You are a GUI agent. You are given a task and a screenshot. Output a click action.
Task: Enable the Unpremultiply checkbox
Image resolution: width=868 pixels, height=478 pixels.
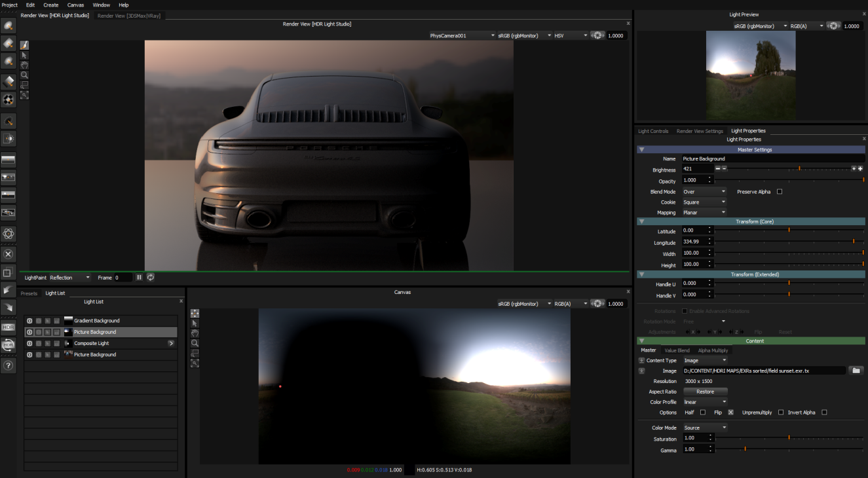pos(781,413)
